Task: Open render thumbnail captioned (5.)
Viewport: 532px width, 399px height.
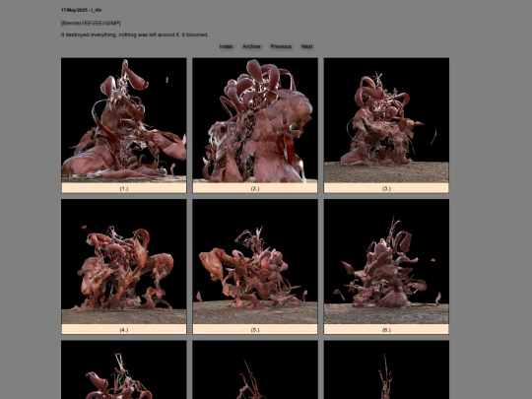Action: 255,262
